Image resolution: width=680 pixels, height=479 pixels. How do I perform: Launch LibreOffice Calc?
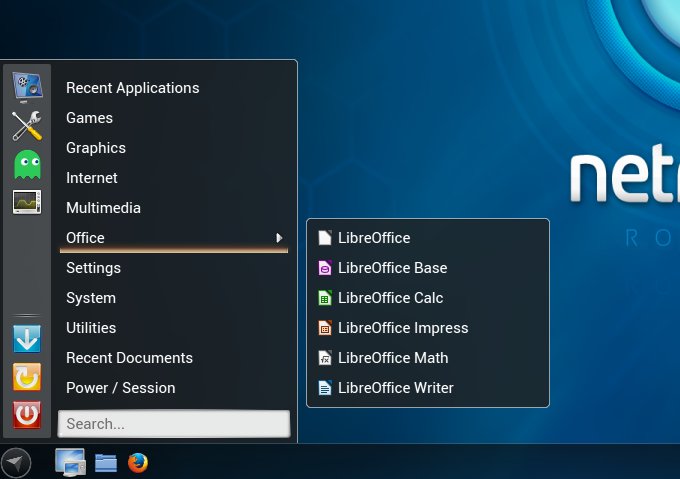tap(390, 298)
